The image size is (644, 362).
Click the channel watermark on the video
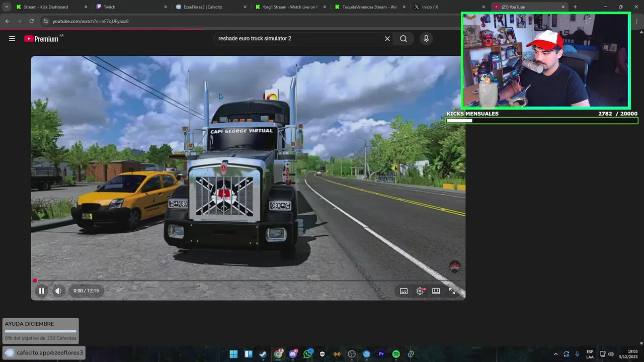pos(454,266)
